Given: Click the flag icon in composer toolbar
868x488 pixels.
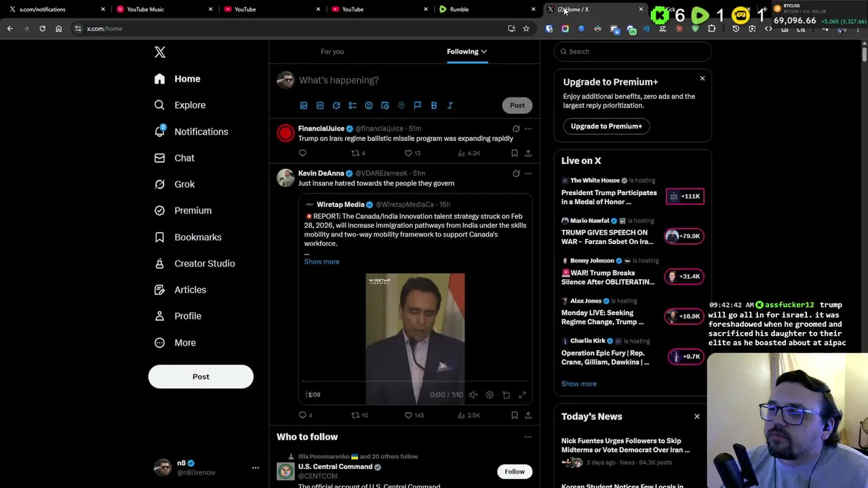Looking at the screenshot, I should tap(418, 106).
